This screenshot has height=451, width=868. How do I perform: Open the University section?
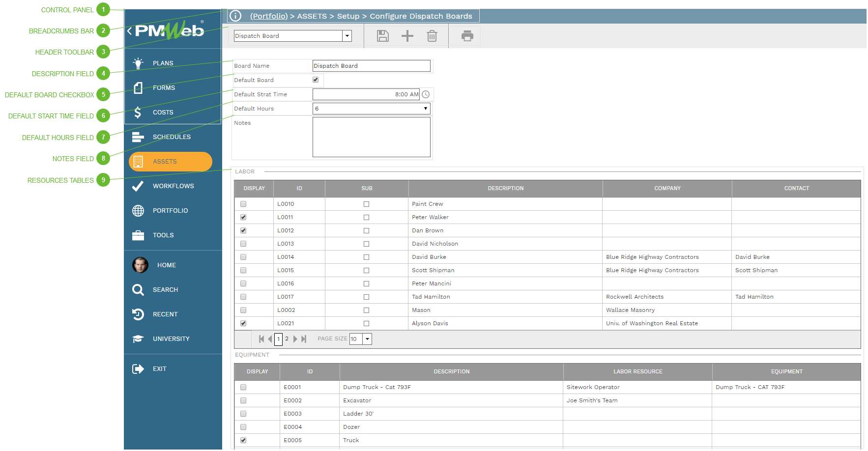171,338
